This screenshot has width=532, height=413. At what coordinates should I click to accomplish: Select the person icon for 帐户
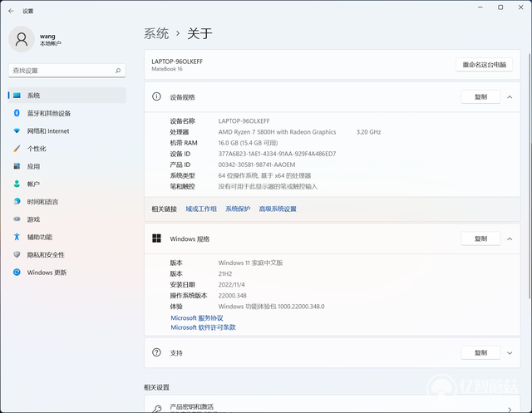17,184
